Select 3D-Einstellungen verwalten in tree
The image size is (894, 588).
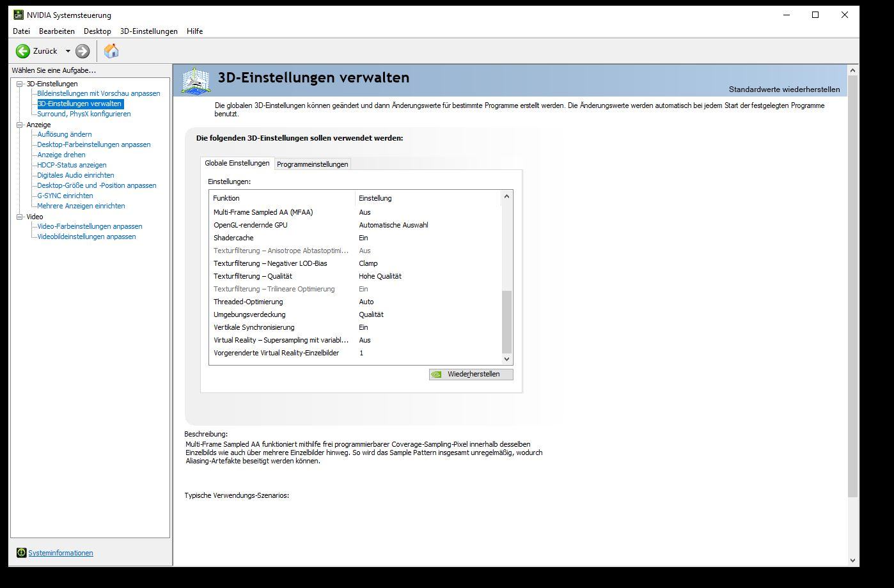click(x=79, y=104)
